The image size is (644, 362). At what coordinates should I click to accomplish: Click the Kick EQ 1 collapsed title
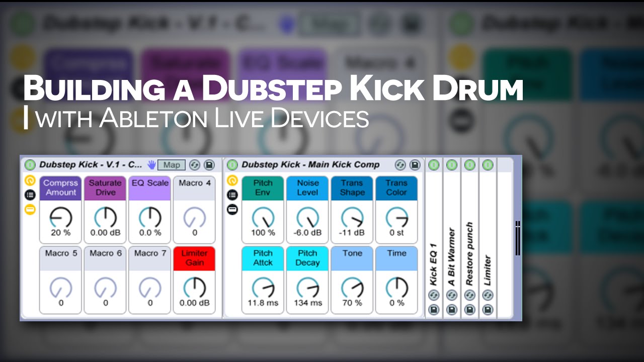click(434, 266)
